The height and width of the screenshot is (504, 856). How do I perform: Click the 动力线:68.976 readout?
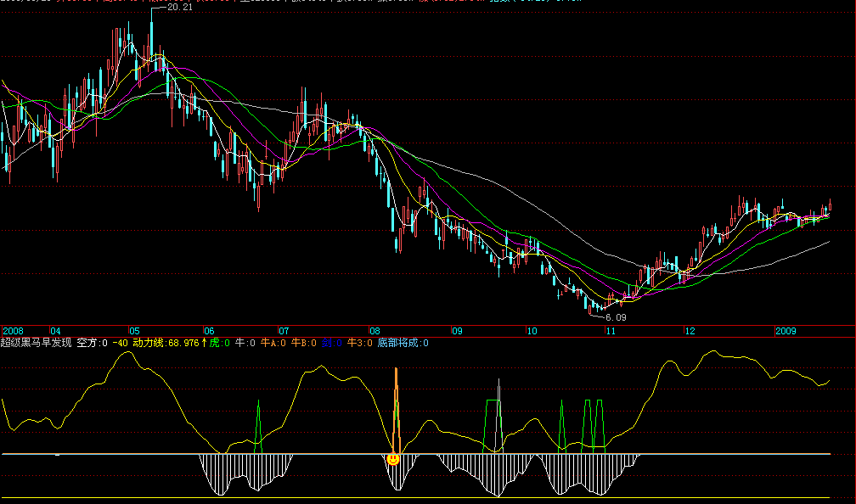click(x=166, y=343)
